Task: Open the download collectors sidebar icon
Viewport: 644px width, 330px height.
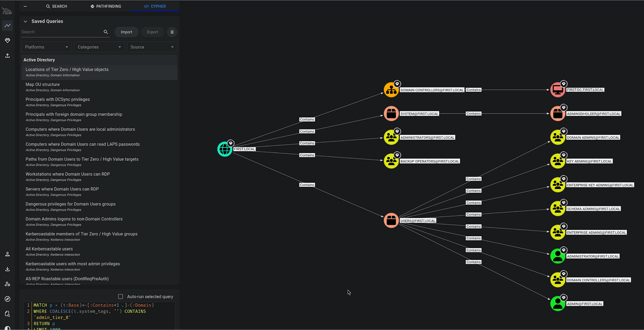Action: pyautogui.click(x=7, y=269)
